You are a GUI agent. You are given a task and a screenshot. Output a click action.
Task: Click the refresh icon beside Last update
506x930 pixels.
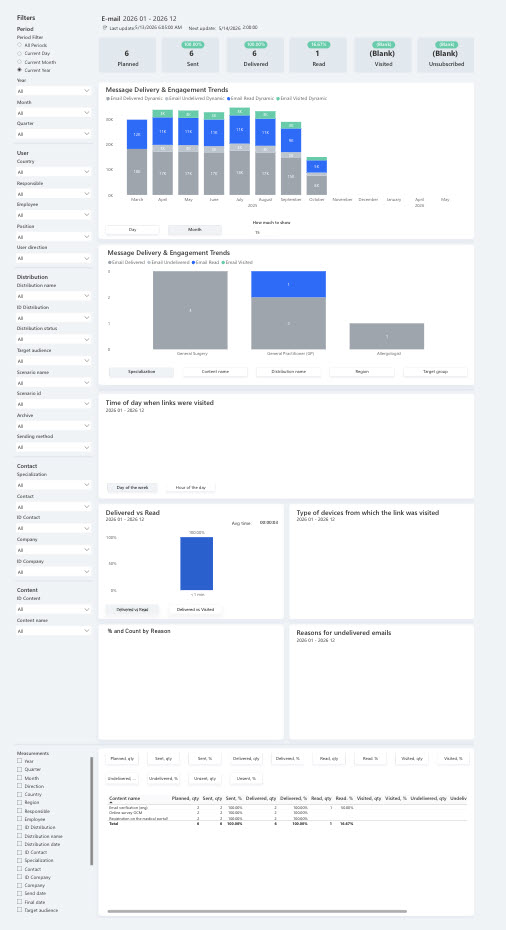pos(104,28)
